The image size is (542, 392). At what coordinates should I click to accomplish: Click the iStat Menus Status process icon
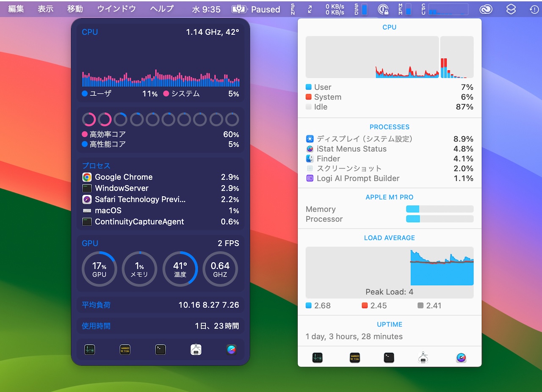coord(310,149)
